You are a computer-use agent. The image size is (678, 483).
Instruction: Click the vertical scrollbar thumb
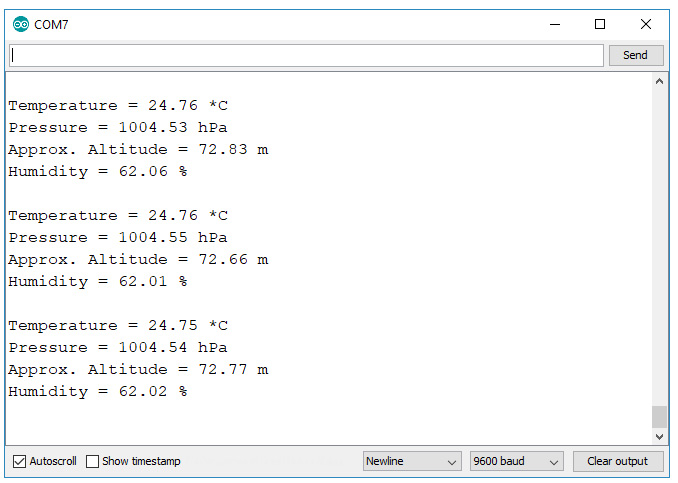658,416
